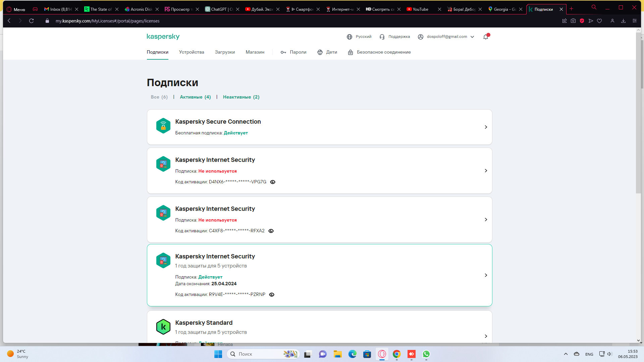Click the heart bookmark icon in address bar
This screenshot has width=644, height=362.
pyautogui.click(x=599, y=21)
